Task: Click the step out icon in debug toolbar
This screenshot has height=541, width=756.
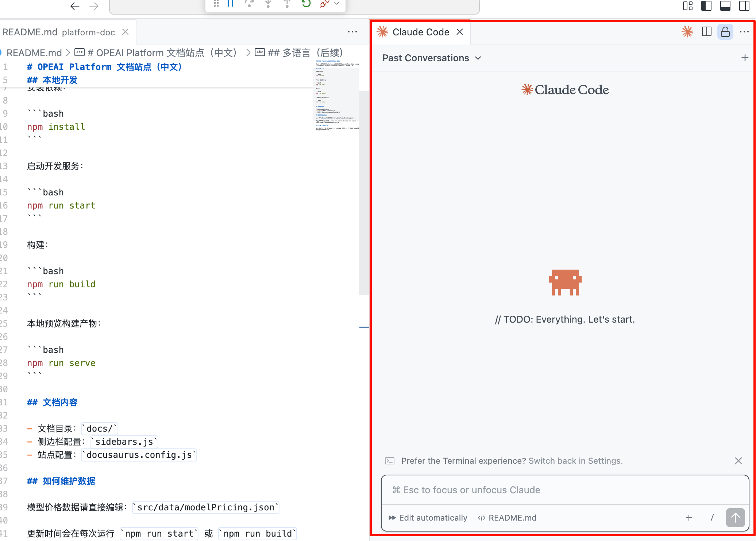Action: tap(287, 4)
